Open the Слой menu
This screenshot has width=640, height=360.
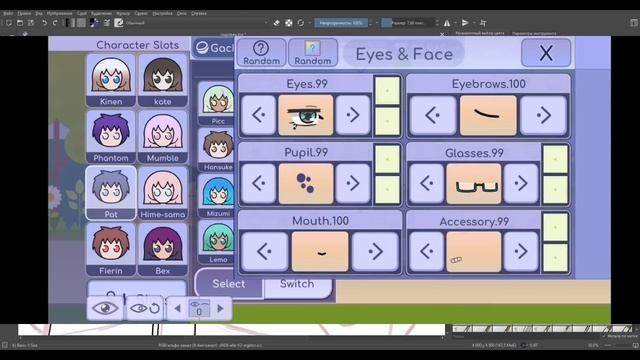coord(82,13)
